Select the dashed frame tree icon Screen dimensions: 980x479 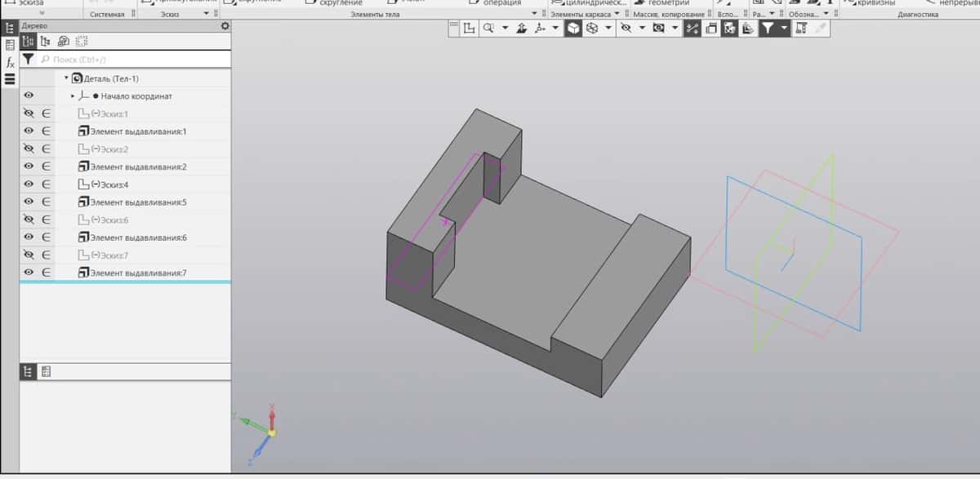click(x=81, y=42)
